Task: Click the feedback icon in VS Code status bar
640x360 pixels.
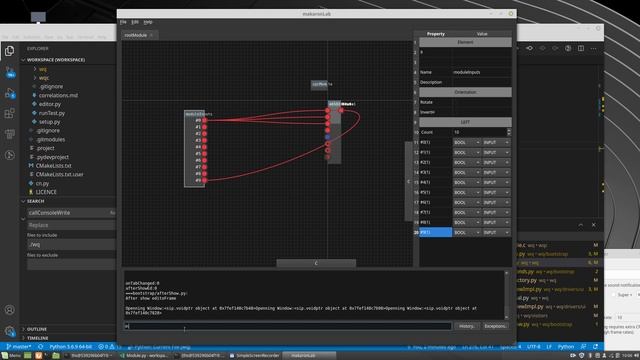Action: [584, 347]
